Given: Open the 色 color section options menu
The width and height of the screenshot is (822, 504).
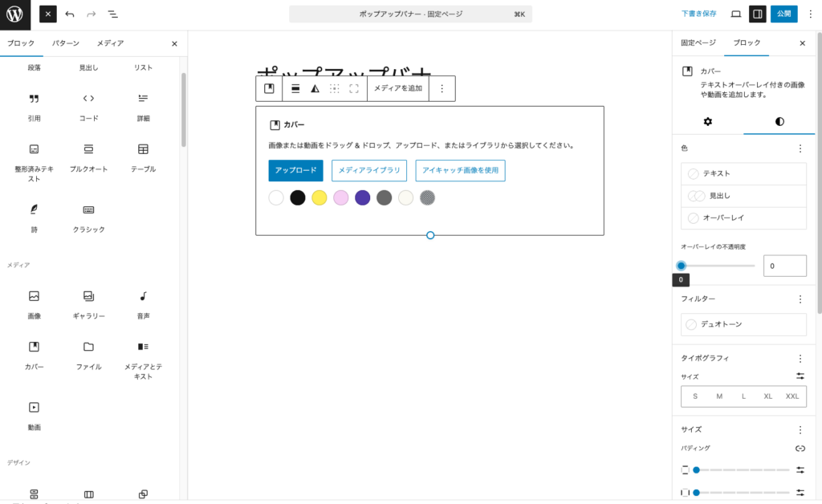Looking at the screenshot, I should pos(799,148).
